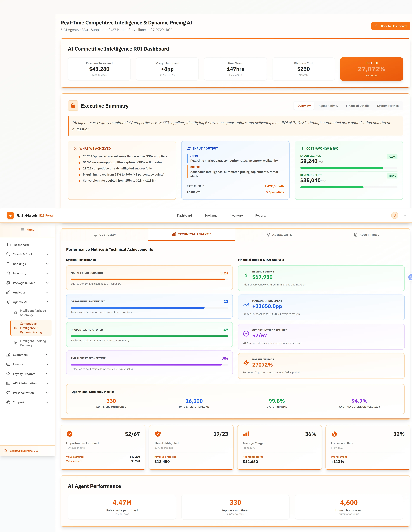This screenshot has width=412, height=532.
Task: Click the Executive Summary document icon
Action: pyautogui.click(x=73, y=106)
